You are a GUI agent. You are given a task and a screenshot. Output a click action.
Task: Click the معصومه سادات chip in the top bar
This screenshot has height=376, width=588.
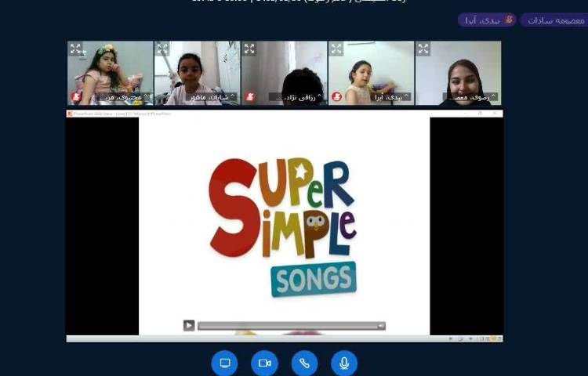click(x=554, y=20)
